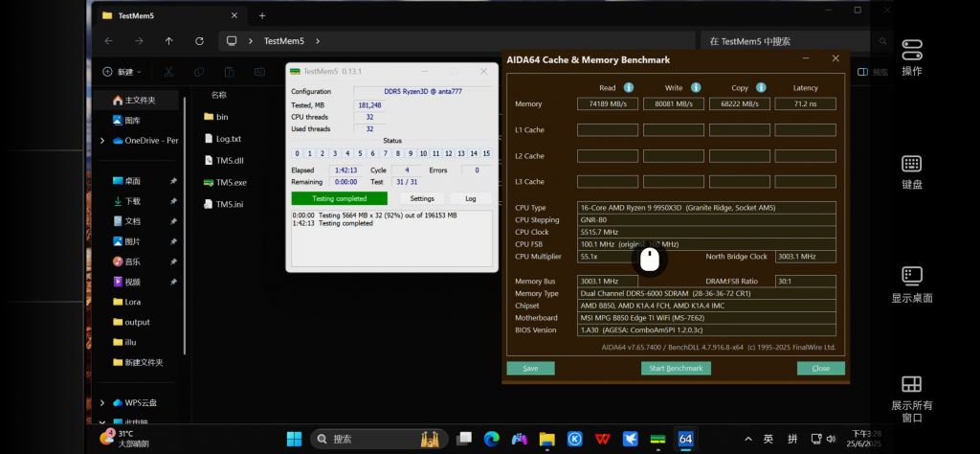Open the 新建 (New) dropdown
This screenshot has width=980, height=454.
pyautogui.click(x=122, y=72)
